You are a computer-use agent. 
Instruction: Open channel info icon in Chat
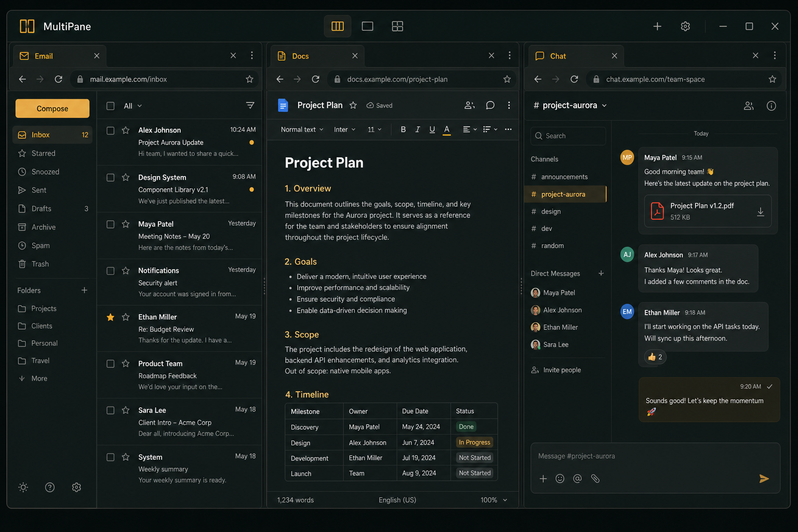(772, 105)
